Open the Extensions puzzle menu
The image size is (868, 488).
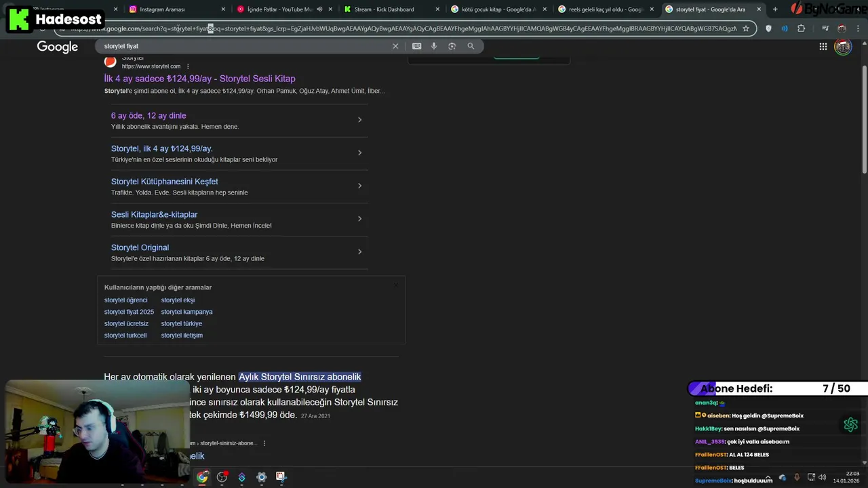click(802, 28)
